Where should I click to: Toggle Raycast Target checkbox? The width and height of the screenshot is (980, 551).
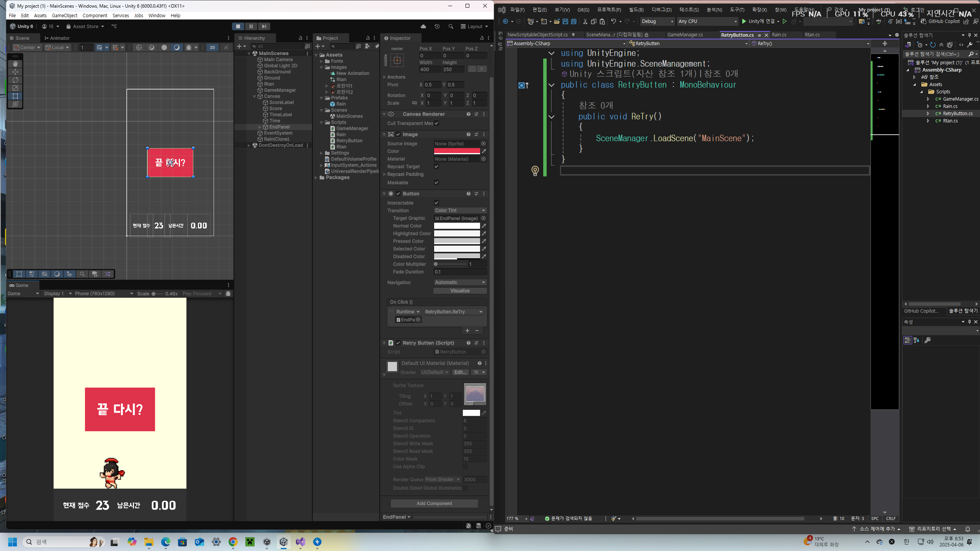coord(436,166)
